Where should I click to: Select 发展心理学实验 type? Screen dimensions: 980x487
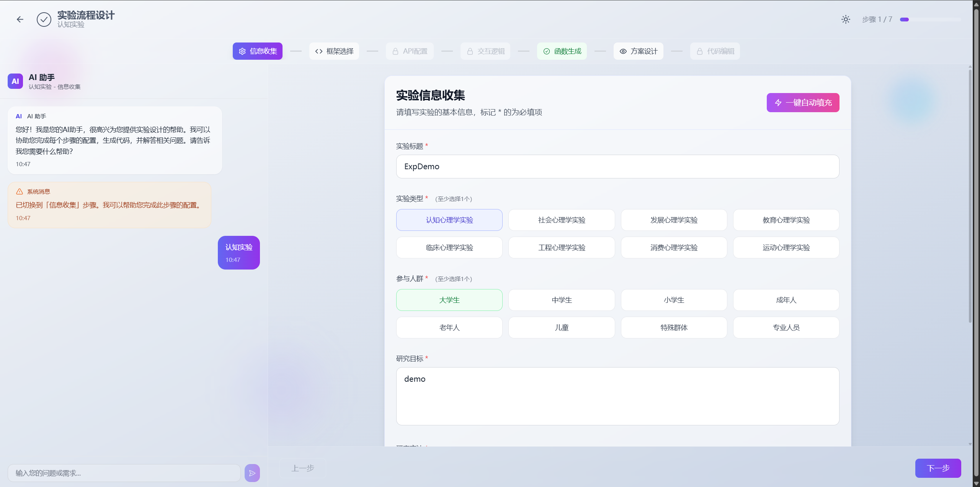pyautogui.click(x=674, y=220)
